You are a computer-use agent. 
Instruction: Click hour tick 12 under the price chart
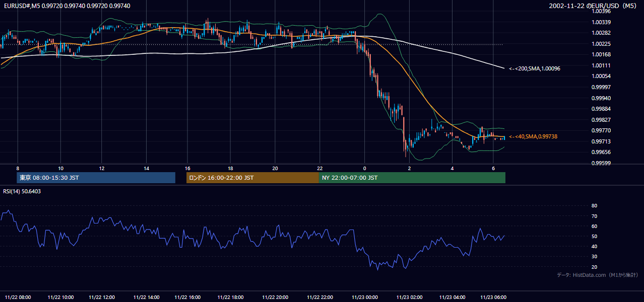[102, 168]
